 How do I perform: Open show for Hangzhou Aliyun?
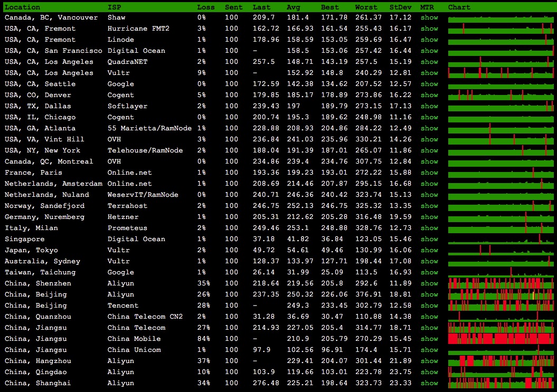(x=429, y=361)
